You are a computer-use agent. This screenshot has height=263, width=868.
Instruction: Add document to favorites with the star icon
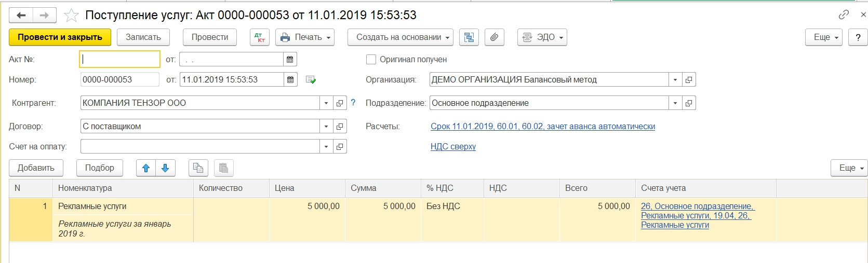pos(71,16)
